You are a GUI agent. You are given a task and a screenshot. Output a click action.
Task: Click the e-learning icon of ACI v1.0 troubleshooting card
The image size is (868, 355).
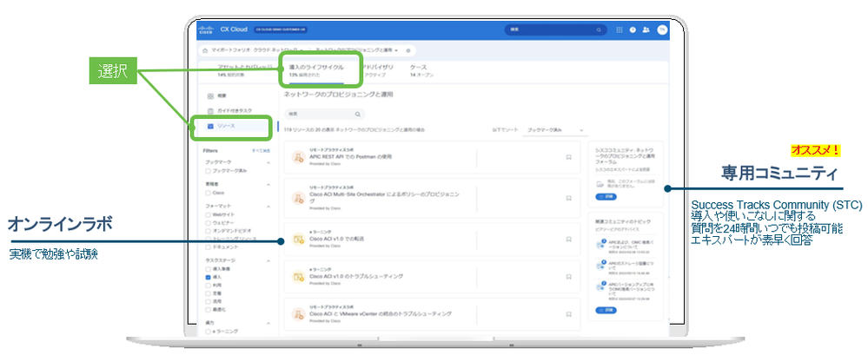click(298, 276)
